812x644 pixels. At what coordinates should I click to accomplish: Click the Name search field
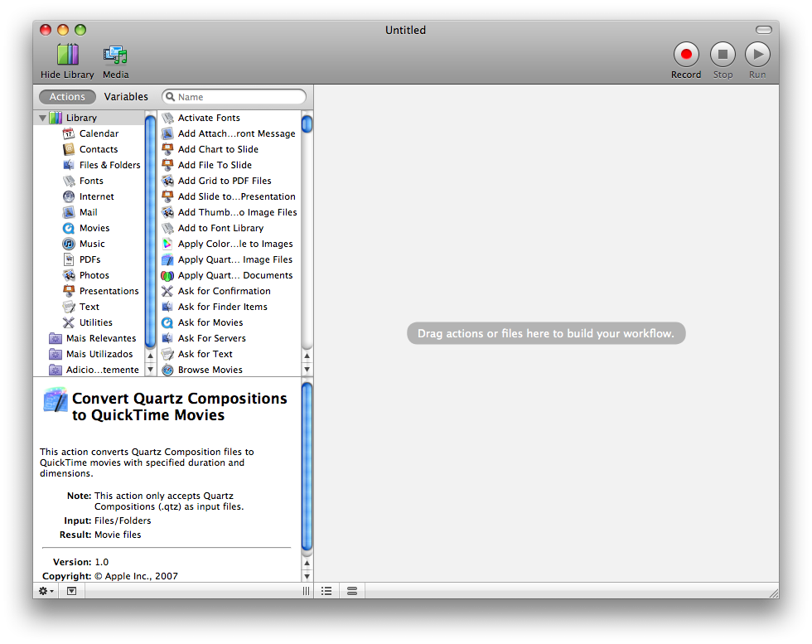234,97
